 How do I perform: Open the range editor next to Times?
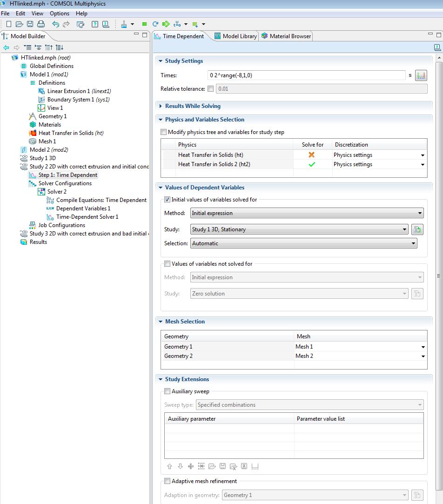click(x=421, y=75)
